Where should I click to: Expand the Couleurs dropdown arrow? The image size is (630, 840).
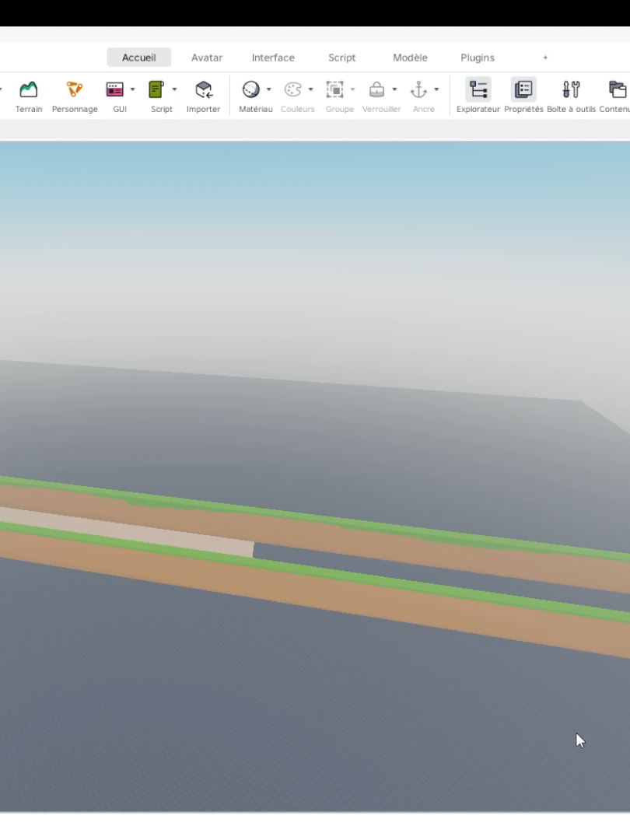[310, 89]
